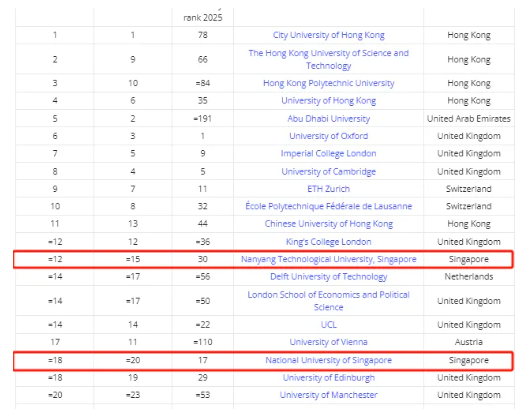524x419 pixels.
Task: Open London School of Economics and Political Science link
Action: (x=329, y=301)
